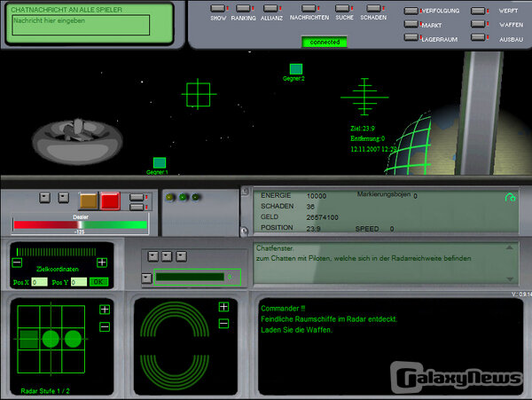Screen dimensions: 532x400
Task: Click the SHOW menu button
Action: tap(217, 8)
